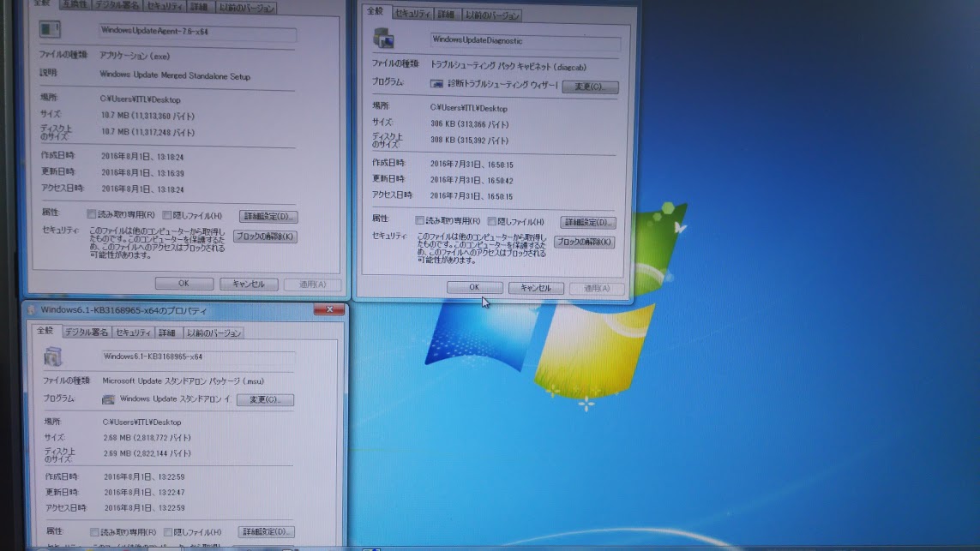Close the Windows6.1-KB3168965-x64 properties window
Viewport: 980px width, 551px height.
pyautogui.click(x=328, y=310)
